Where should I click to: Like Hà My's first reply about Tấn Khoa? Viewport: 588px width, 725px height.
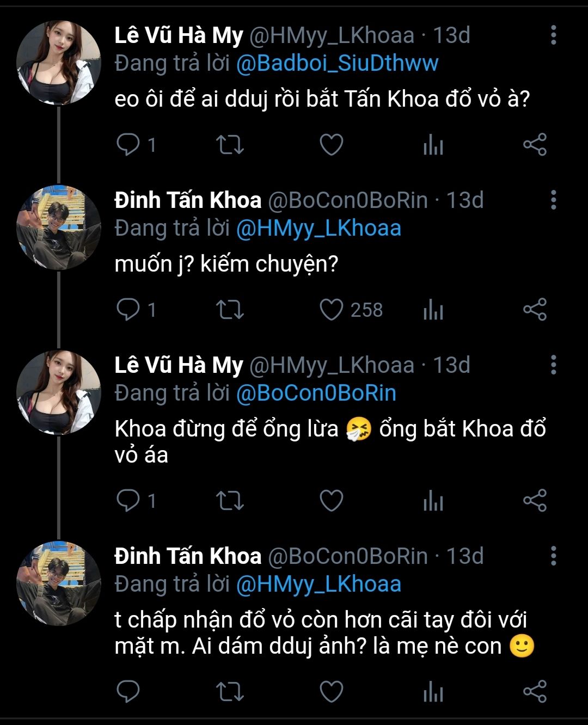tap(331, 145)
